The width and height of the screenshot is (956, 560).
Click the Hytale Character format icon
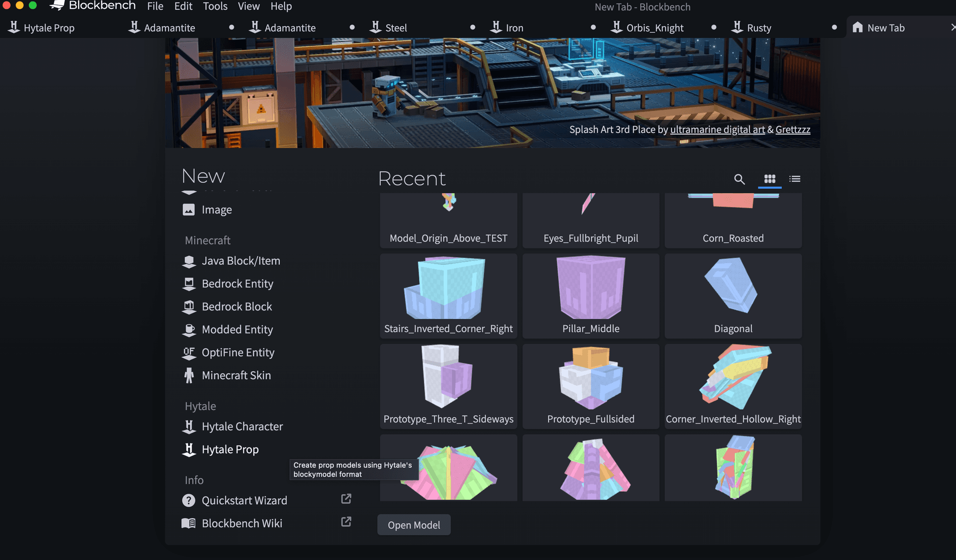point(189,427)
